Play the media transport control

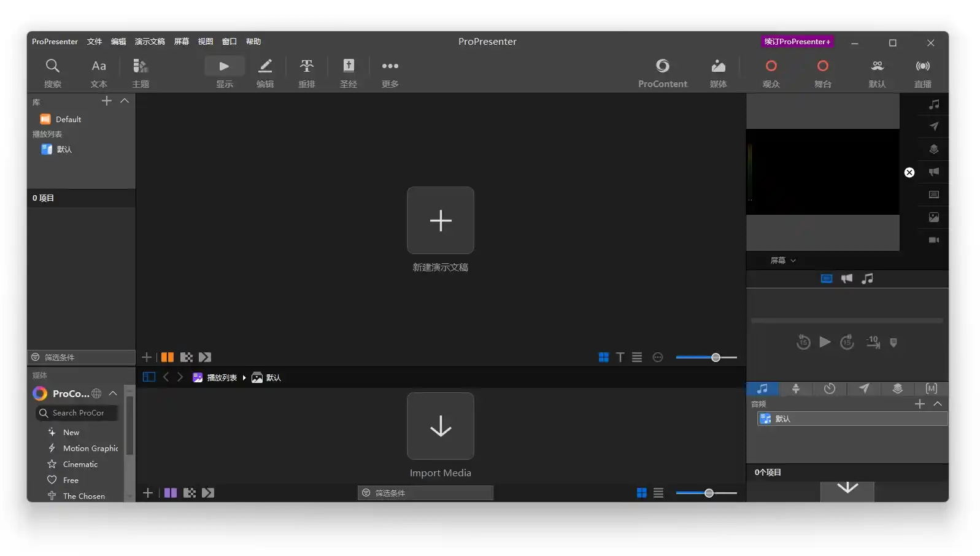[x=825, y=342]
